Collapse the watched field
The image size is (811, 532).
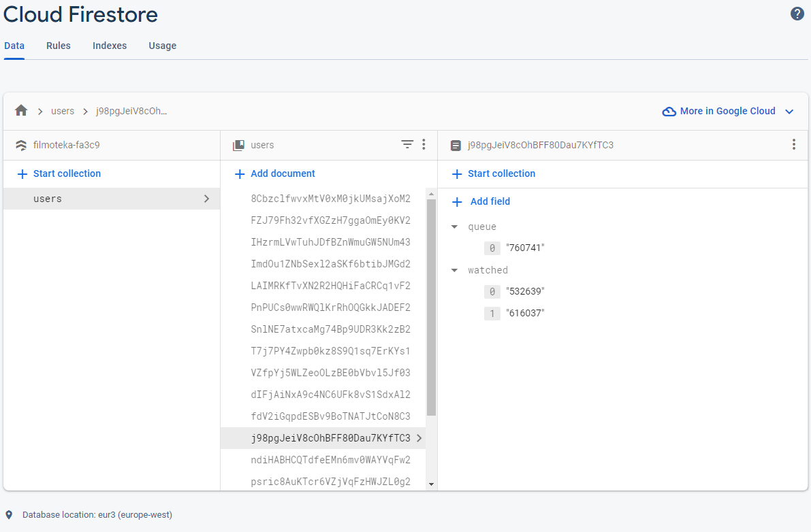(x=455, y=270)
